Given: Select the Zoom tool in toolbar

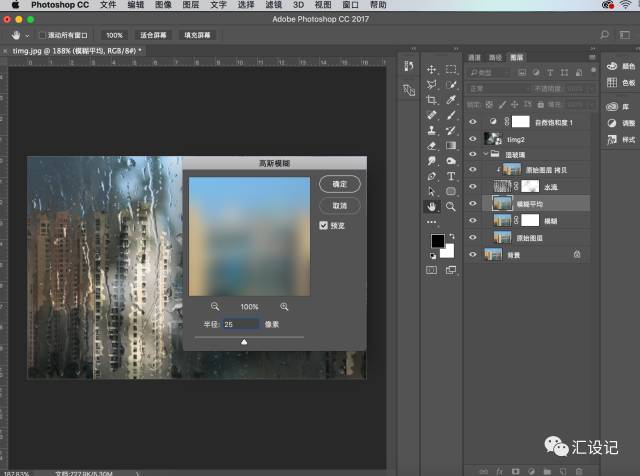Looking at the screenshot, I should click(x=451, y=206).
